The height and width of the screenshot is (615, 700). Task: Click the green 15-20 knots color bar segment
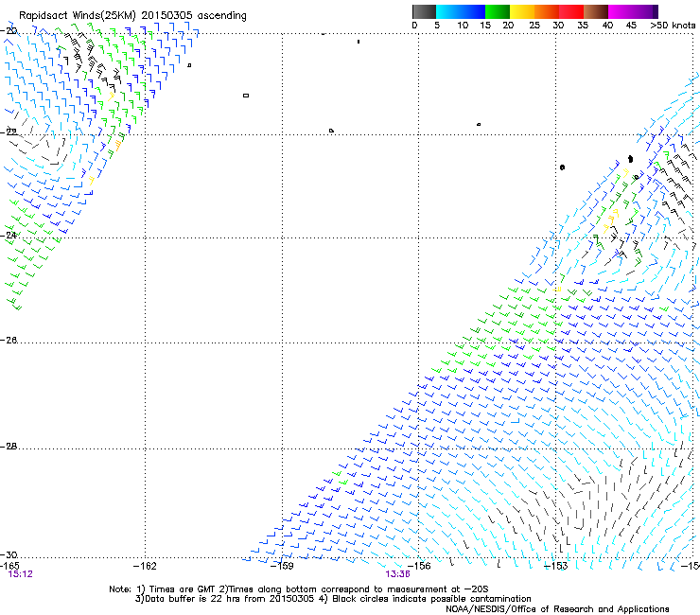point(498,11)
